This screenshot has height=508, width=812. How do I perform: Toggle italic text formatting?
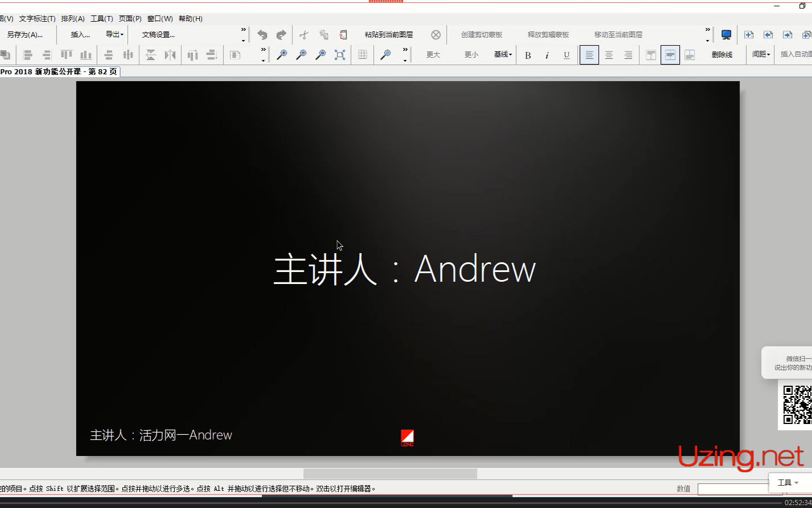click(x=547, y=55)
